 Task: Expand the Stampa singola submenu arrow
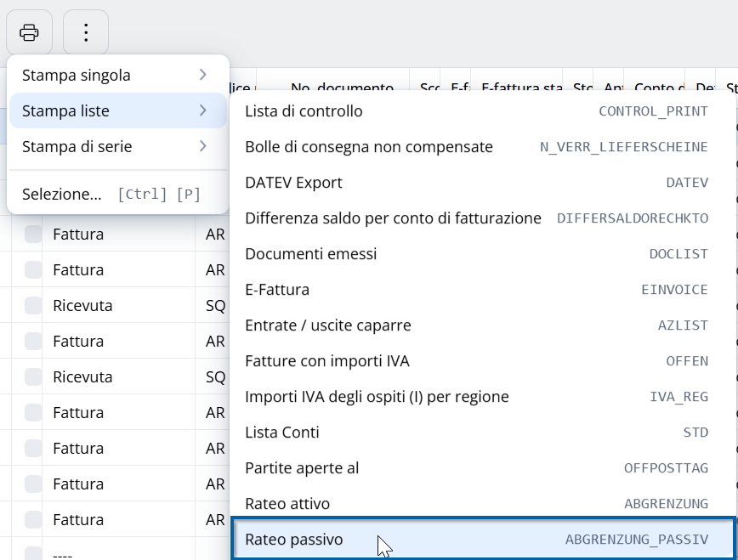203,75
